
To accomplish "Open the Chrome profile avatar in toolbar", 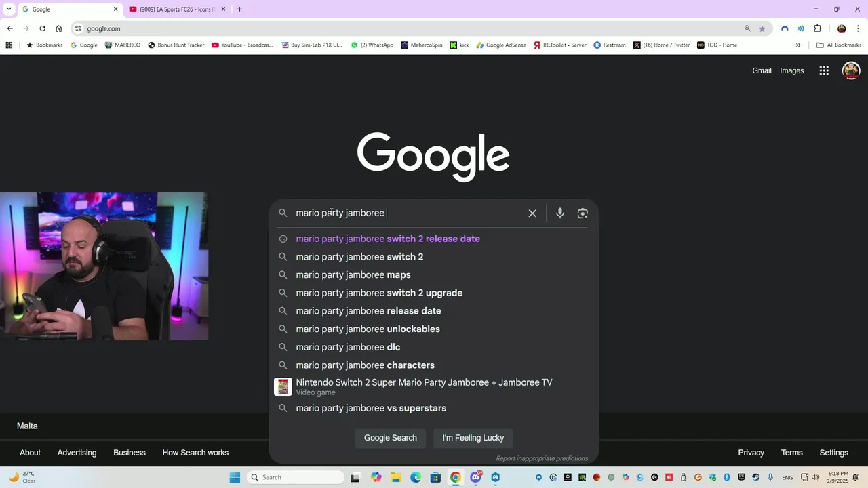I will click(842, 28).
